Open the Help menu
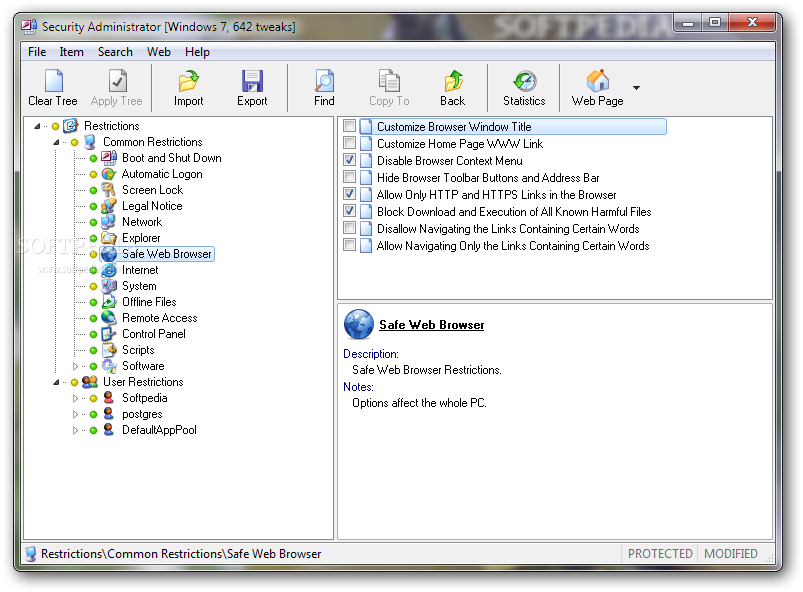 pos(197,52)
